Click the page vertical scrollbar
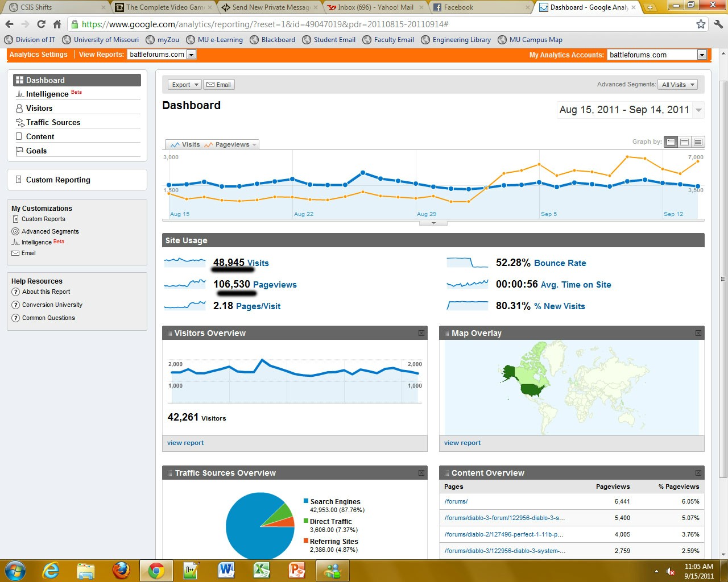Screen dimensions: 728x582 pos(723,278)
